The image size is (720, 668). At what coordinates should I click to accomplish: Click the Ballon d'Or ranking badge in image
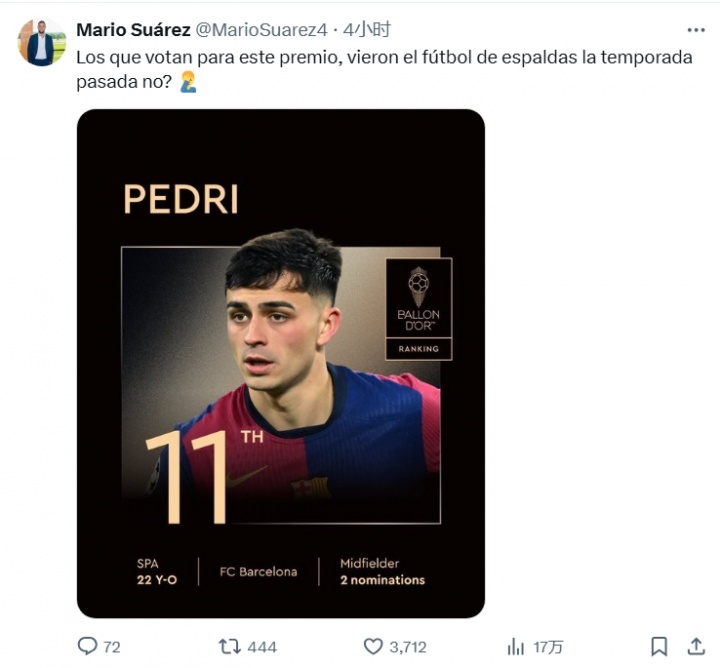coord(418,308)
